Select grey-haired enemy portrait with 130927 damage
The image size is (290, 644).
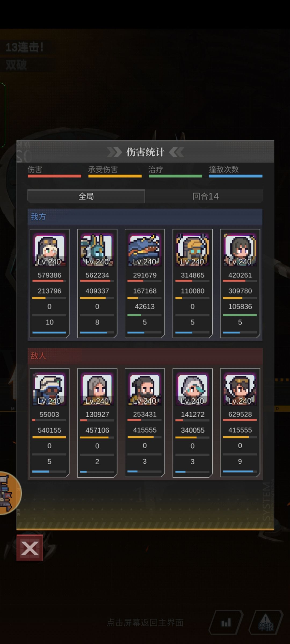tap(97, 389)
